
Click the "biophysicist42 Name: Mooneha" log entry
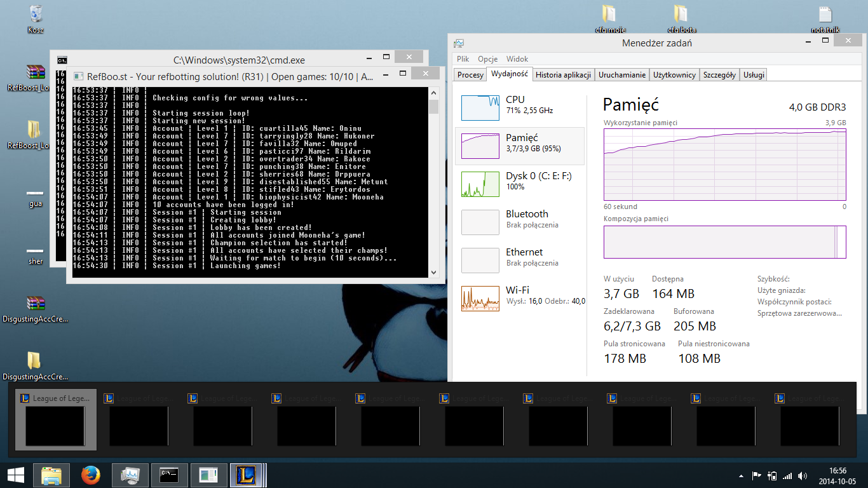coord(321,197)
